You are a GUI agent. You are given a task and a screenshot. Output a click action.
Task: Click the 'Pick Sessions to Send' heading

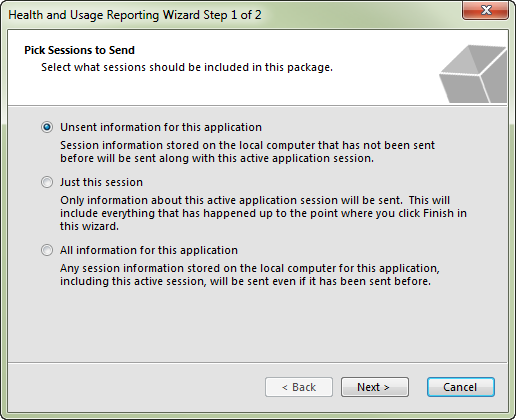[79, 50]
